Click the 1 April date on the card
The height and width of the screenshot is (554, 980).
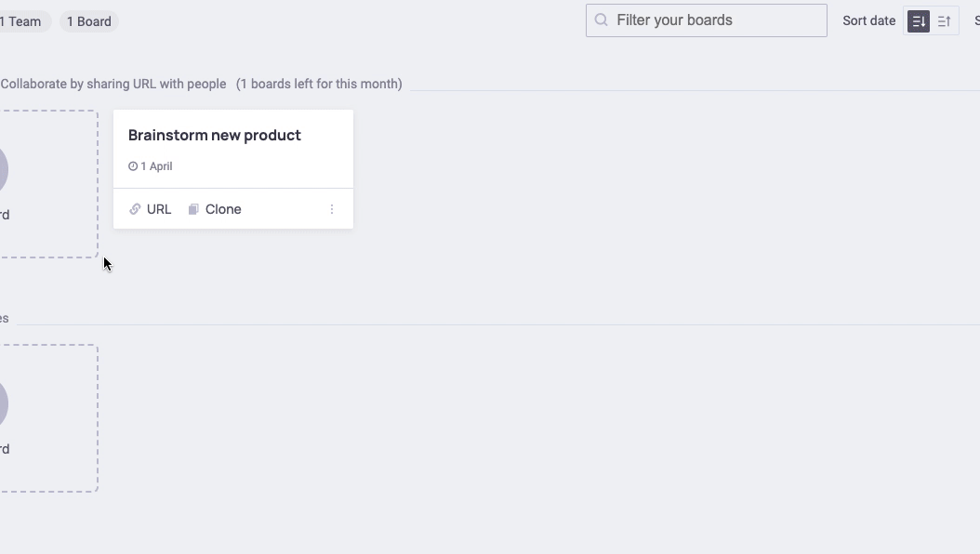coord(156,166)
